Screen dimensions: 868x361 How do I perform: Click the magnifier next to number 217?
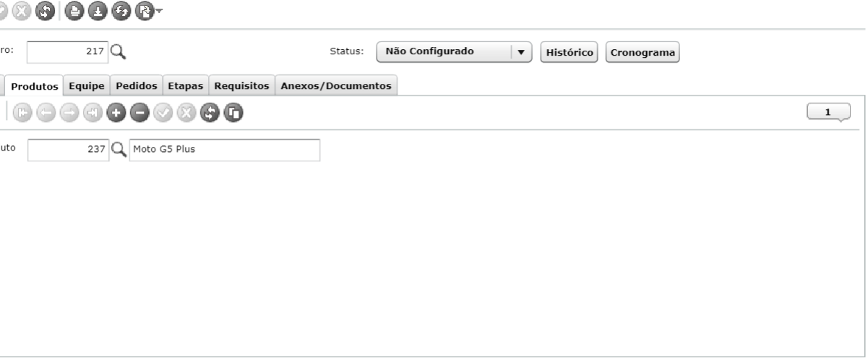118,51
